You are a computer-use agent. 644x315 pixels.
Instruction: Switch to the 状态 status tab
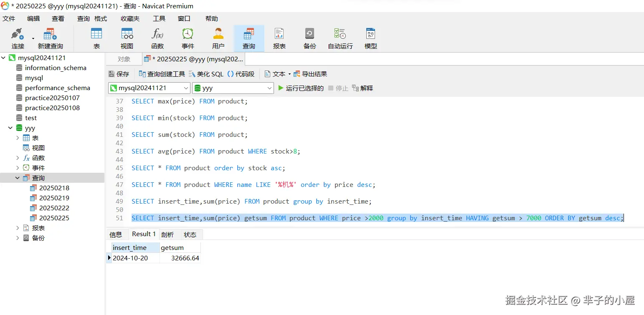(190, 234)
